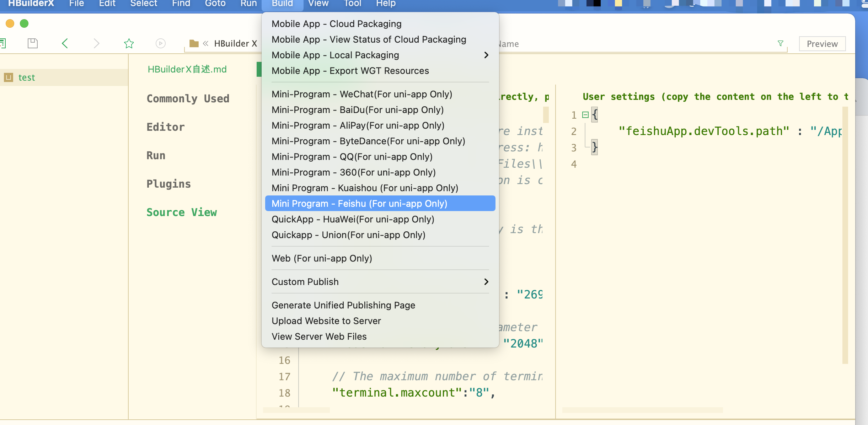Collapse the code fold on line 1
Image resolution: width=868 pixels, height=425 pixels.
[585, 115]
